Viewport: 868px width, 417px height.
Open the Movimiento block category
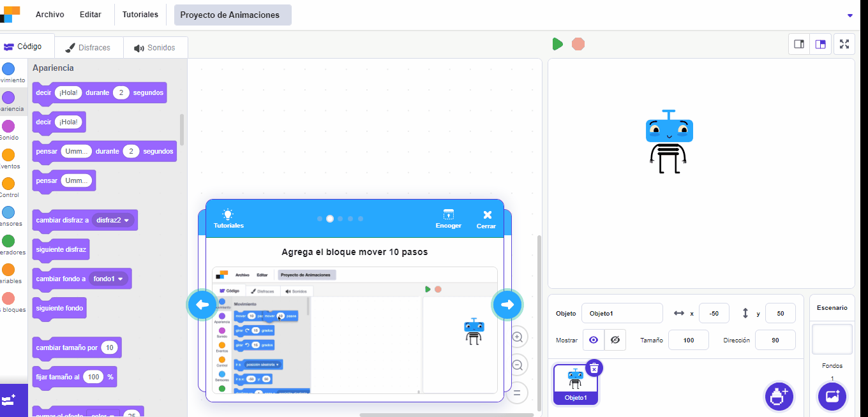coord(8,69)
